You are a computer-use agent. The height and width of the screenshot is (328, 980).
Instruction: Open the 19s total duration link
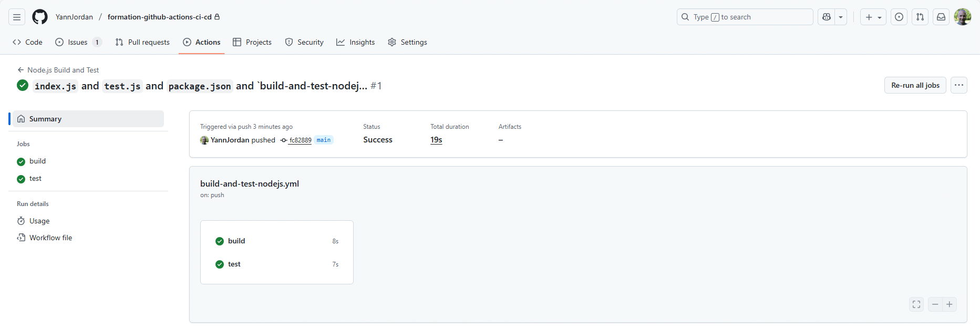(436, 140)
